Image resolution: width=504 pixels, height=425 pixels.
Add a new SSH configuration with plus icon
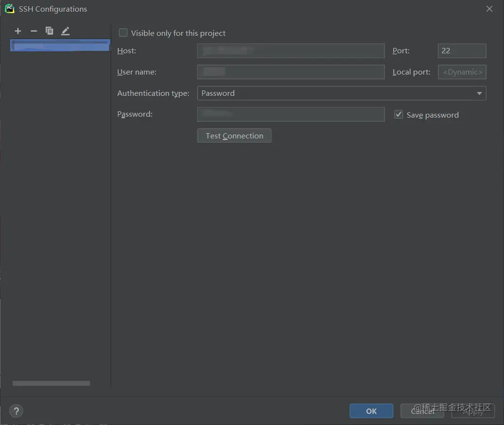pos(17,30)
